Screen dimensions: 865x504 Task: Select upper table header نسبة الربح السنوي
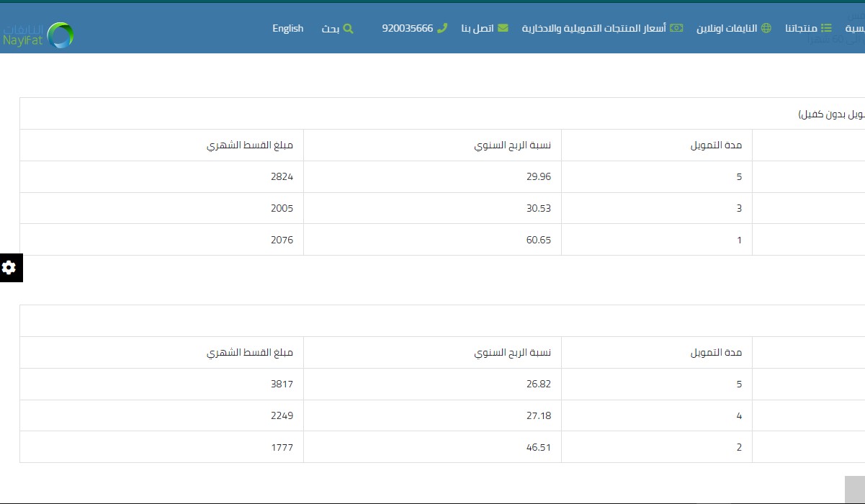(x=512, y=145)
